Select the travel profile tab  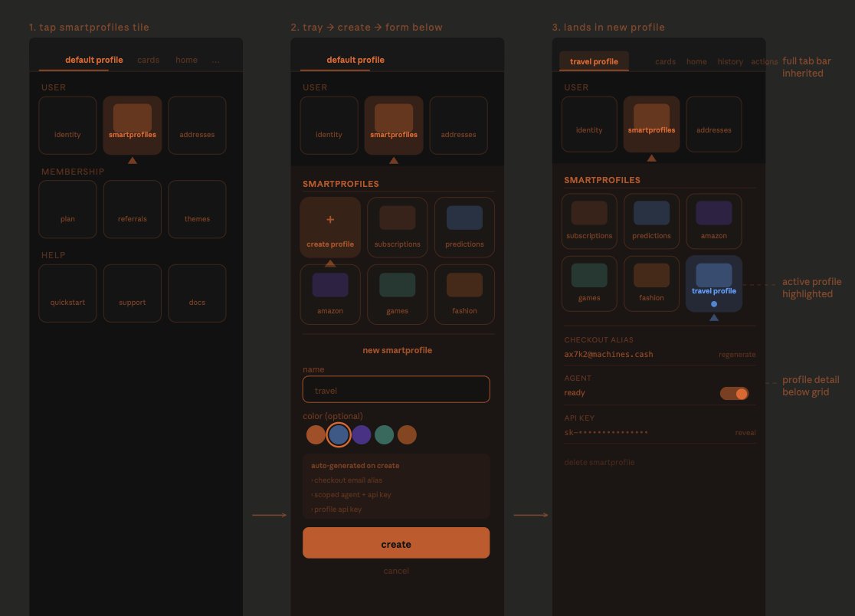tap(594, 61)
